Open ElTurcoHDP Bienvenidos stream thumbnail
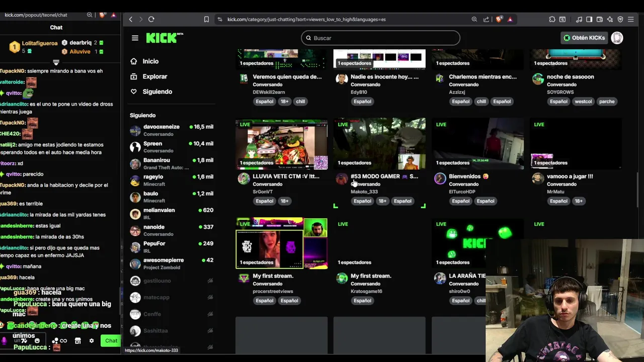The height and width of the screenshot is (362, 644). pos(478,144)
